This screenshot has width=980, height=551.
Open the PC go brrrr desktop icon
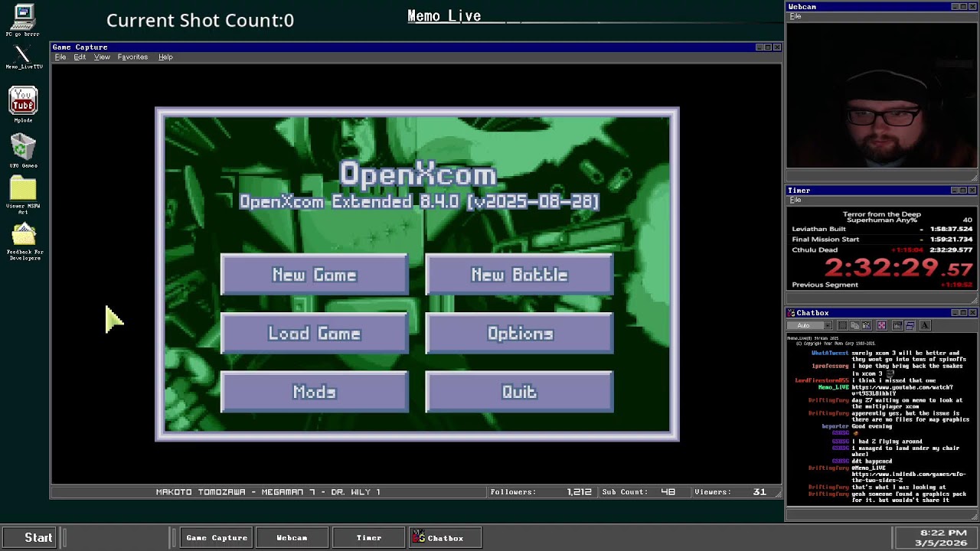[x=23, y=21]
